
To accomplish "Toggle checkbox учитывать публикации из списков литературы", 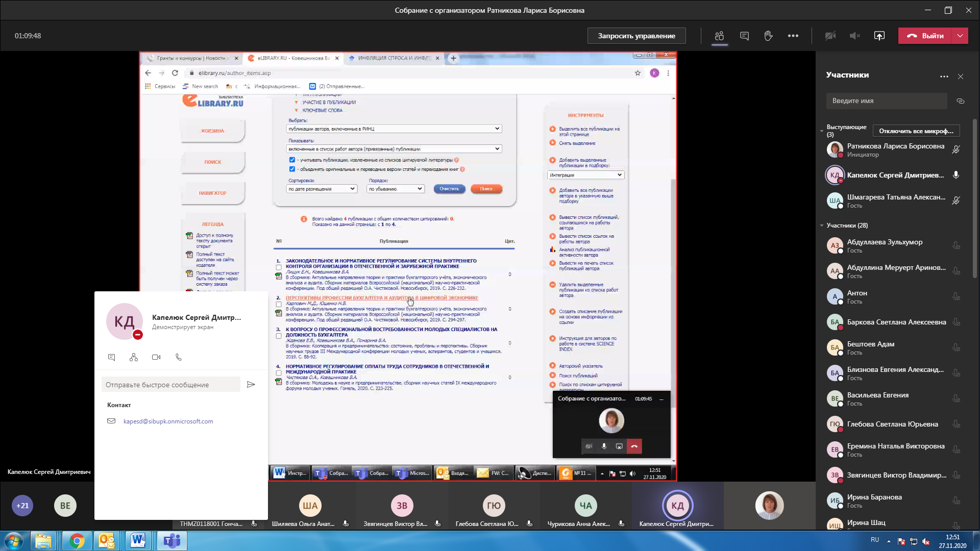I will pyautogui.click(x=292, y=160).
